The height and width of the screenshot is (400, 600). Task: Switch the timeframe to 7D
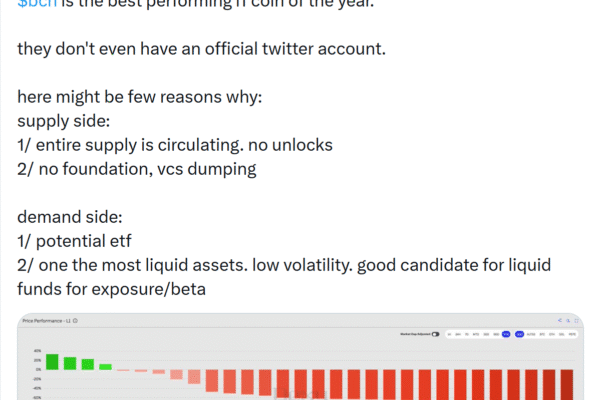467,334
